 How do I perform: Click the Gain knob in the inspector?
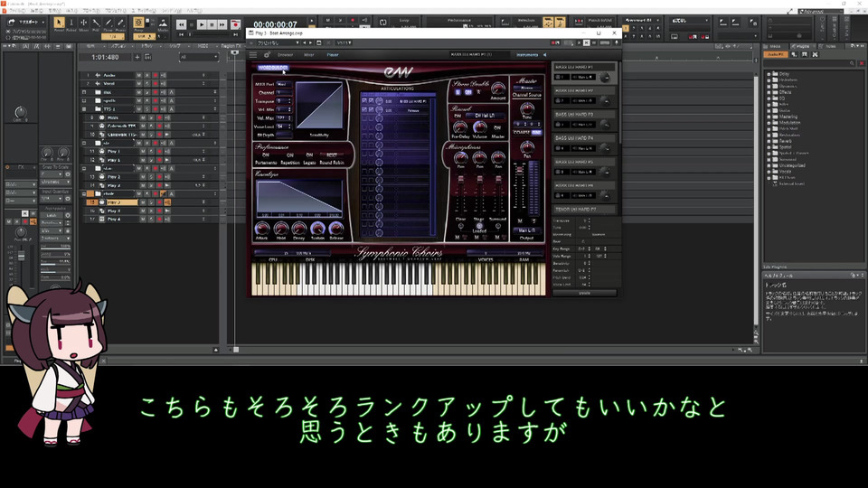pos(20,112)
